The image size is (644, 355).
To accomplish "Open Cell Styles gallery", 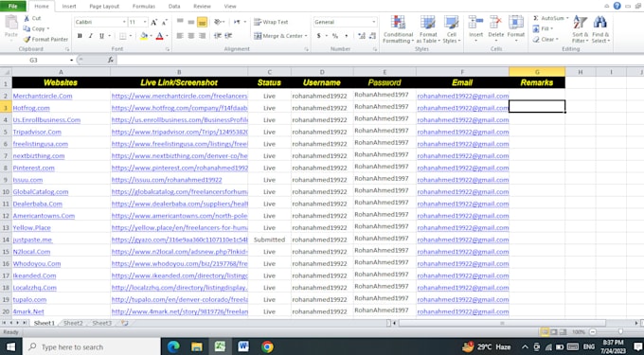I will coord(452,29).
